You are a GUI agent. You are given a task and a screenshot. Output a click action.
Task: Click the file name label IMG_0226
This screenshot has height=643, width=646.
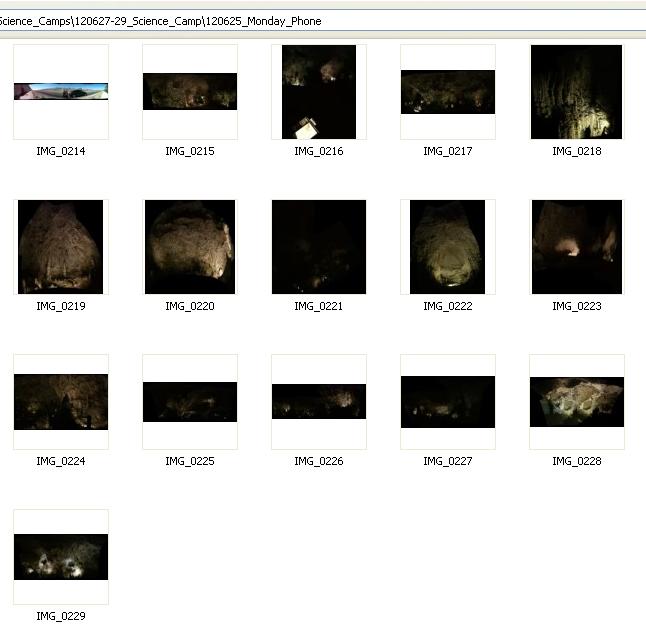[319, 461]
